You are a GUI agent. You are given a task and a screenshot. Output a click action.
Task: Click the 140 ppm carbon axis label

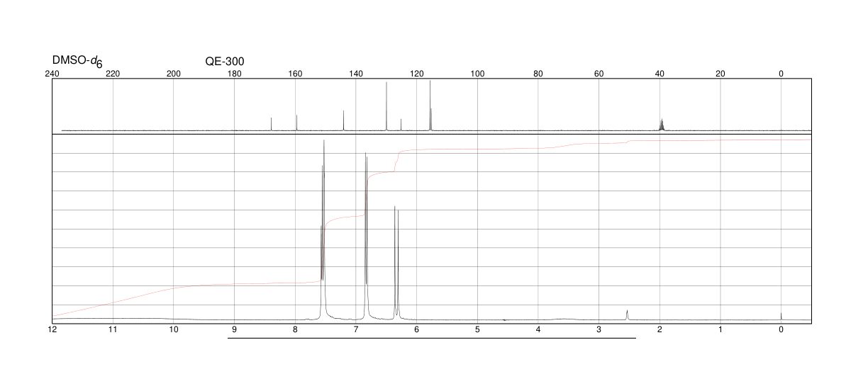[356, 74]
